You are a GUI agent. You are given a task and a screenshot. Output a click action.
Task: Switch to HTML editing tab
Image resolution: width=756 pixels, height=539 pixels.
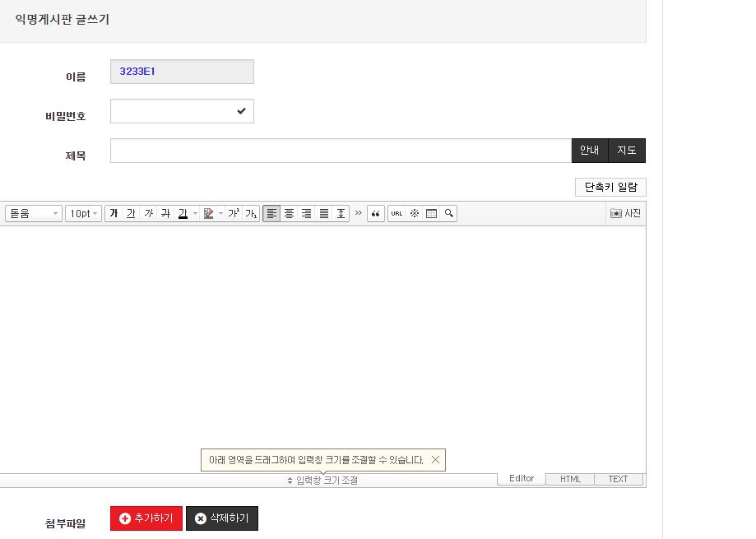[x=570, y=479]
